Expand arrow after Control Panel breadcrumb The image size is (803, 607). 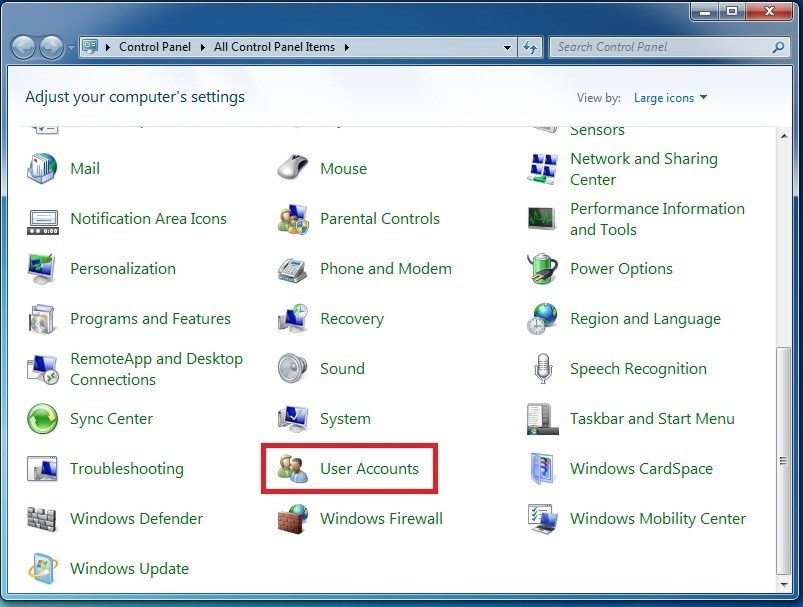click(x=203, y=47)
